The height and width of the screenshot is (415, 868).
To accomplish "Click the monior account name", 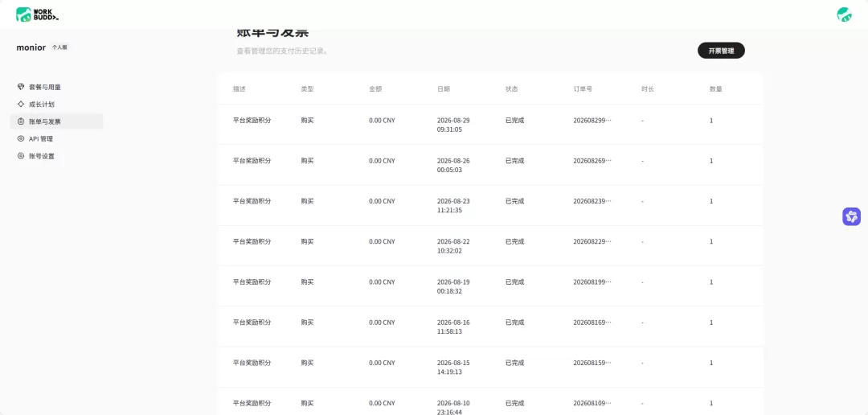I will tap(31, 47).
